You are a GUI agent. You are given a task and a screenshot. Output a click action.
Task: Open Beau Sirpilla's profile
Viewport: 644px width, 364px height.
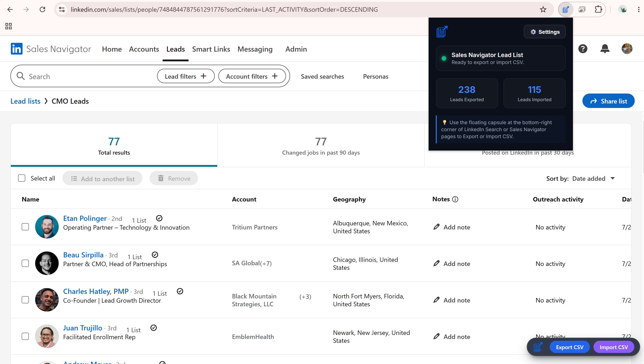(83, 255)
